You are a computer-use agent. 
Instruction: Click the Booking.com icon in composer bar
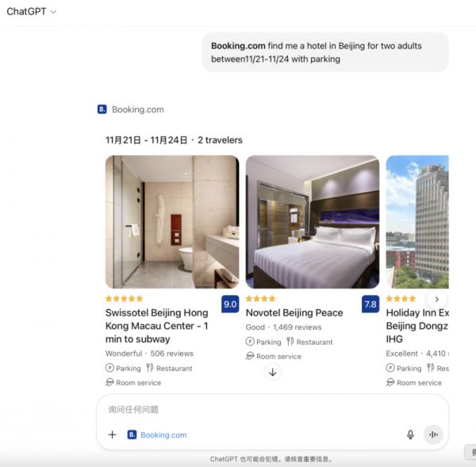click(x=132, y=434)
